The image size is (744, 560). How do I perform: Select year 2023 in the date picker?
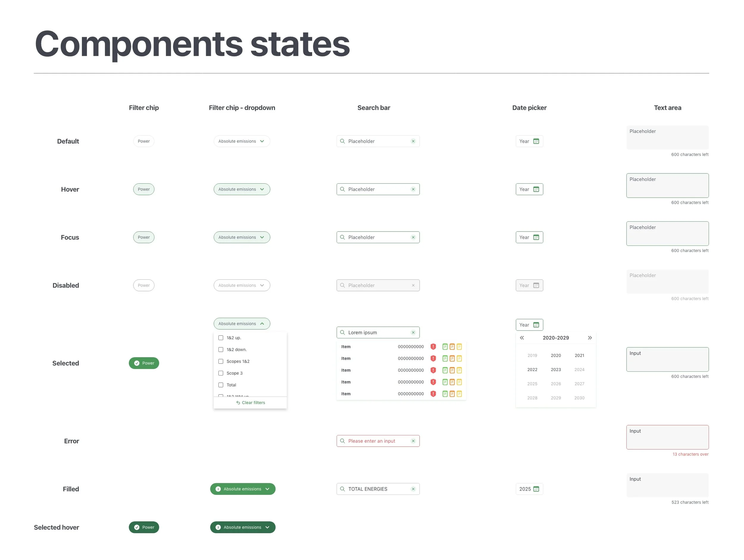pyautogui.click(x=556, y=370)
